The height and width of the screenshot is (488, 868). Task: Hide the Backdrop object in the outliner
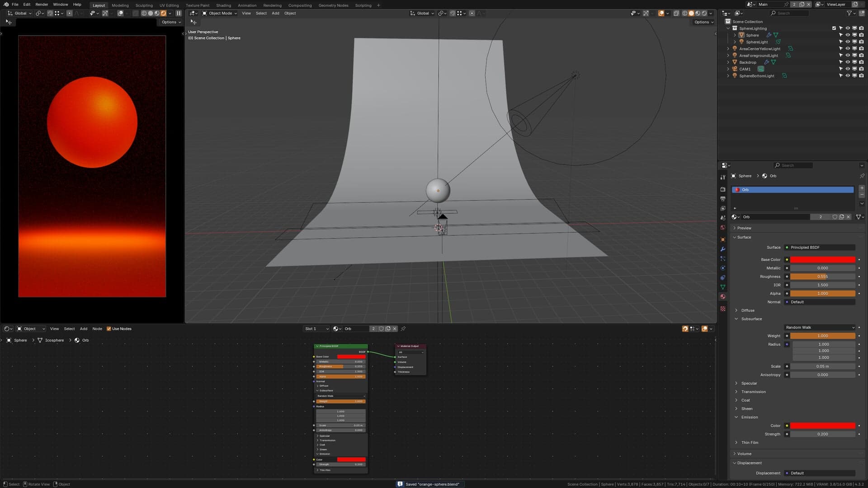tap(848, 62)
